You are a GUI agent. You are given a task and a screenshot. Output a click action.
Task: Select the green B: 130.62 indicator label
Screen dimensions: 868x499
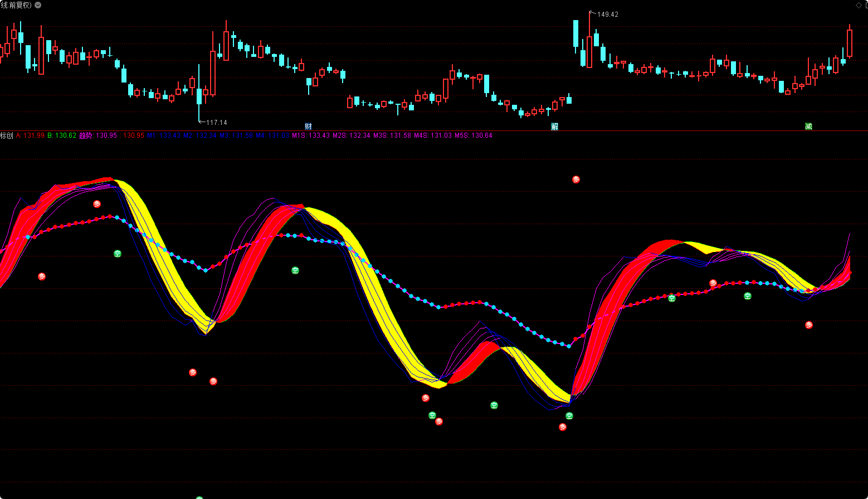62,135
